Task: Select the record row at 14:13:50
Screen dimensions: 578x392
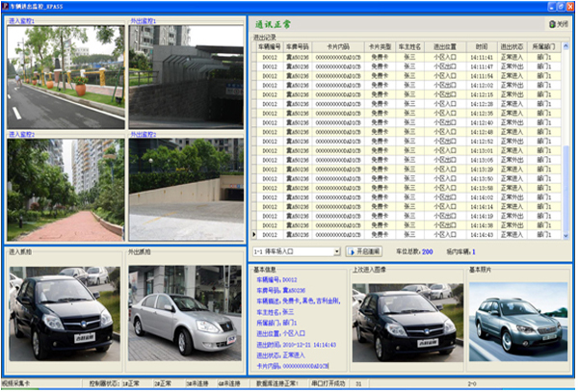Action: [408, 179]
